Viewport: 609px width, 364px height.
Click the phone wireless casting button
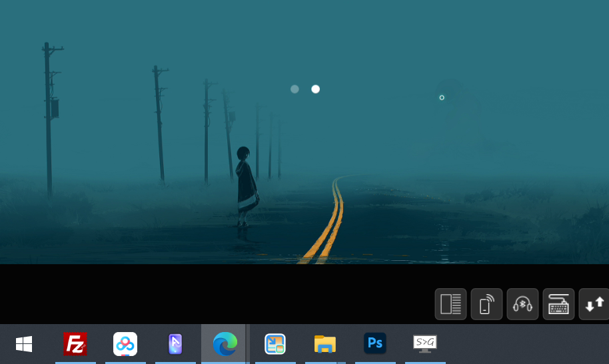(x=486, y=305)
